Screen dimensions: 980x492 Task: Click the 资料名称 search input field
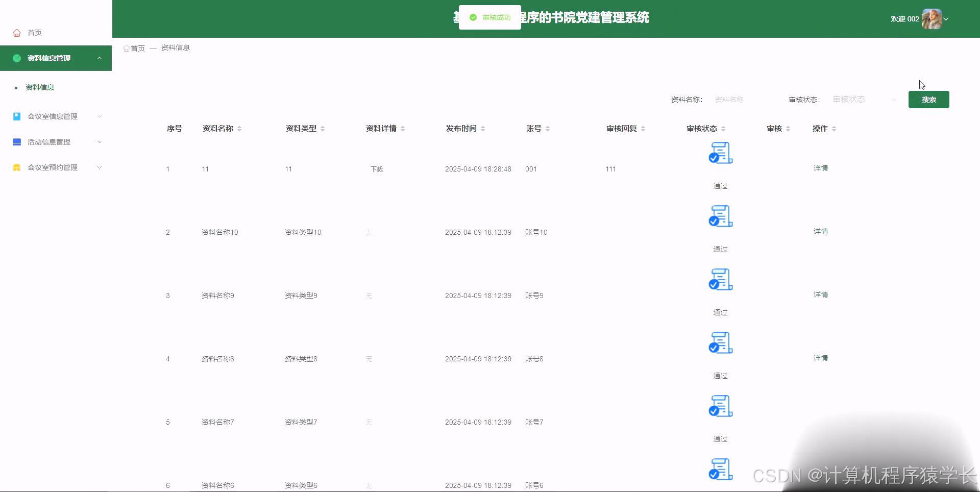click(729, 100)
